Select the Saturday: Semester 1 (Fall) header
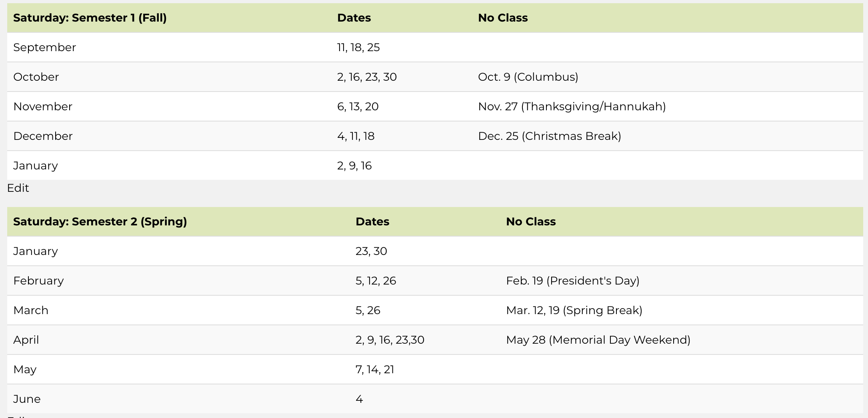This screenshot has height=418, width=868. (90, 18)
